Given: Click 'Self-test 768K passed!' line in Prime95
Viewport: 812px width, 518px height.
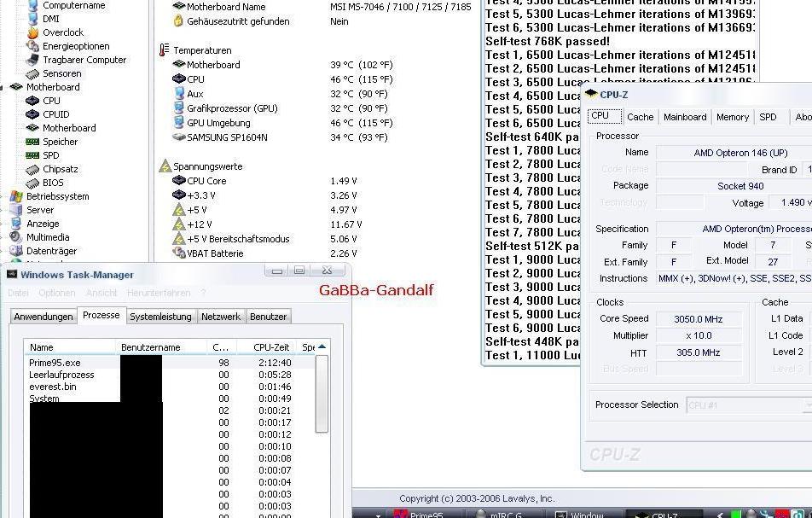Looking at the screenshot, I should [x=548, y=41].
